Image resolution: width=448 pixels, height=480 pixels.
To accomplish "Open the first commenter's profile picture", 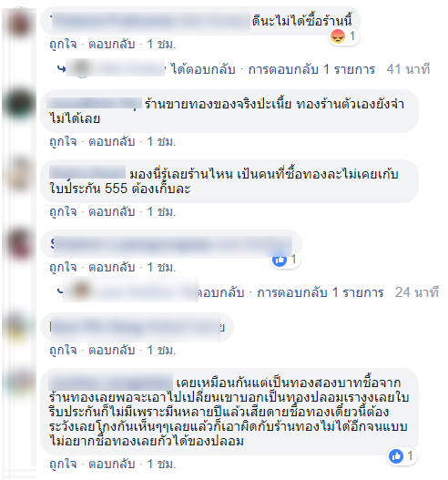I will coord(19,23).
